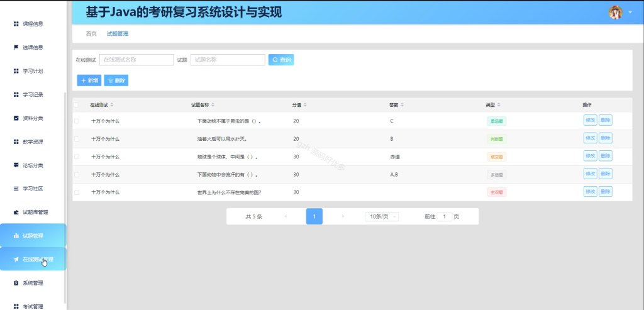Click 修改 for the 世界上为什么不存在完美的圆 row

(590, 191)
